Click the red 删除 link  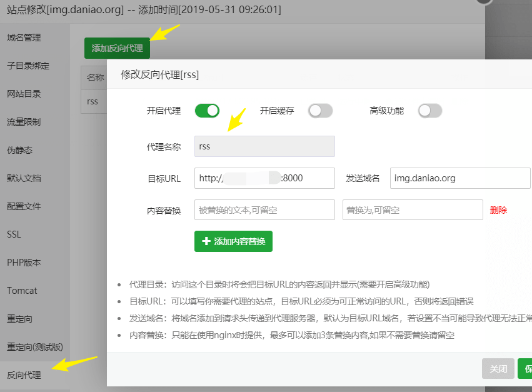[x=498, y=210]
